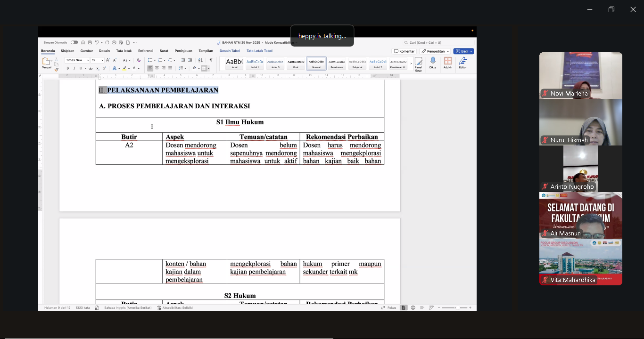Open the Pengeditan mode dropdown
This screenshot has height=339, width=644.
pyautogui.click(x=435, y=51)
